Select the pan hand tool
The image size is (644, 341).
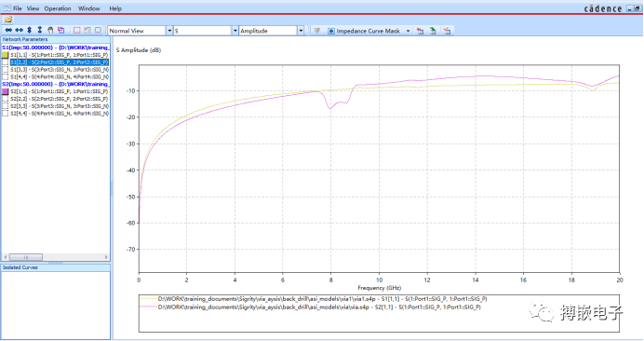coord(50,30)
